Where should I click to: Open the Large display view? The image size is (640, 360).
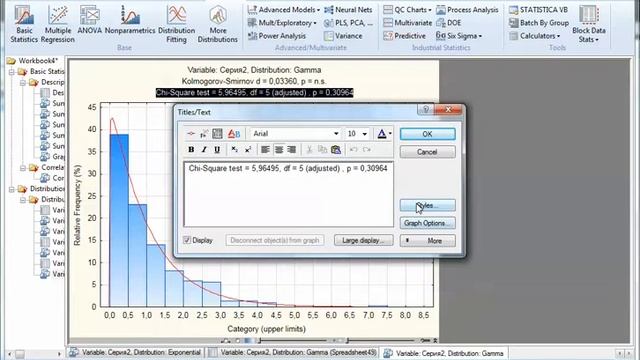click(363, 240)
